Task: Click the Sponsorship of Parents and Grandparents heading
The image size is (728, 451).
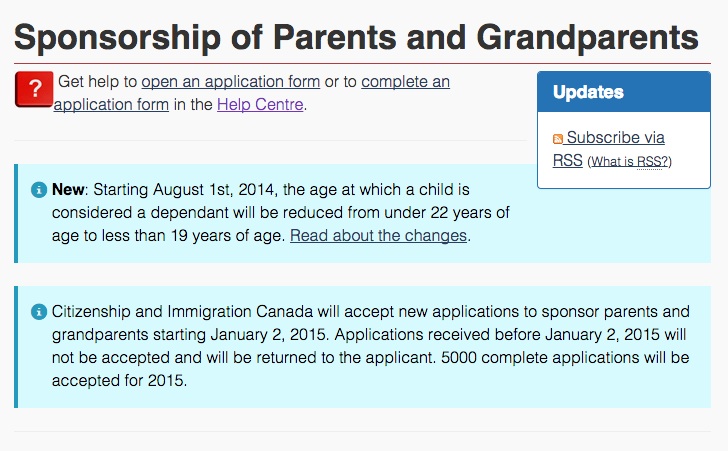Action: [356, 37]
